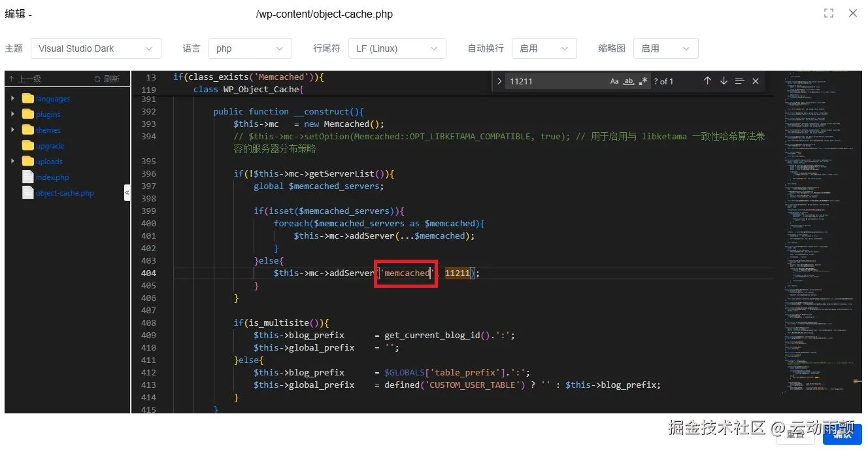Image resolution: width=868 pixels, height=450 pixels.
Task: Toggle Match Whole Word (ab) option
Action: [629, 81]
